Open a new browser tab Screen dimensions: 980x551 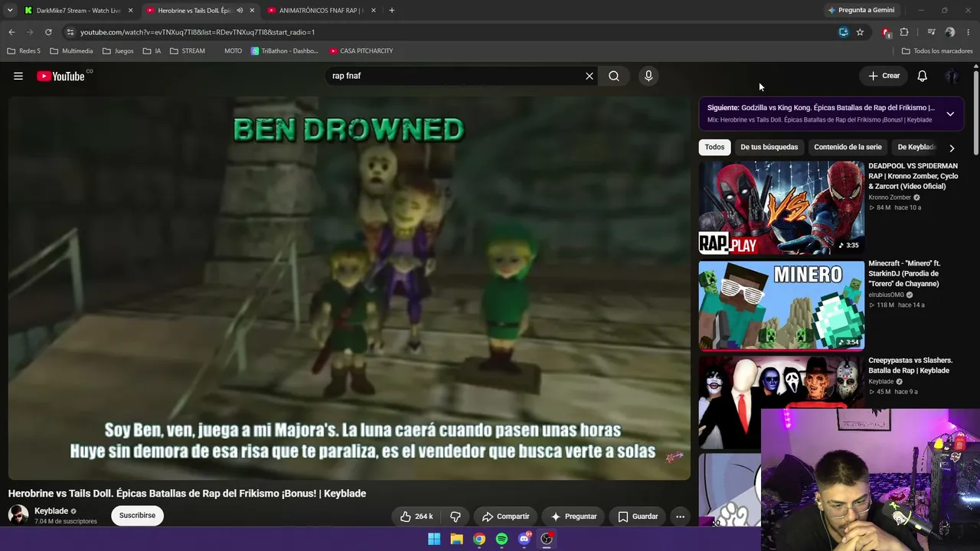[x=392, y=11]
